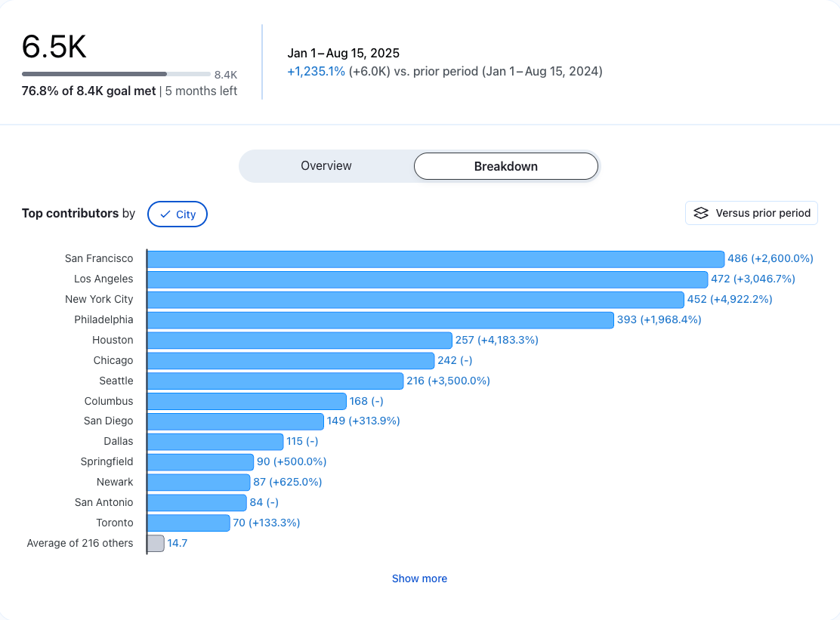Click the 90 (+500.0%) value for Springfield

tap(292, 461)
